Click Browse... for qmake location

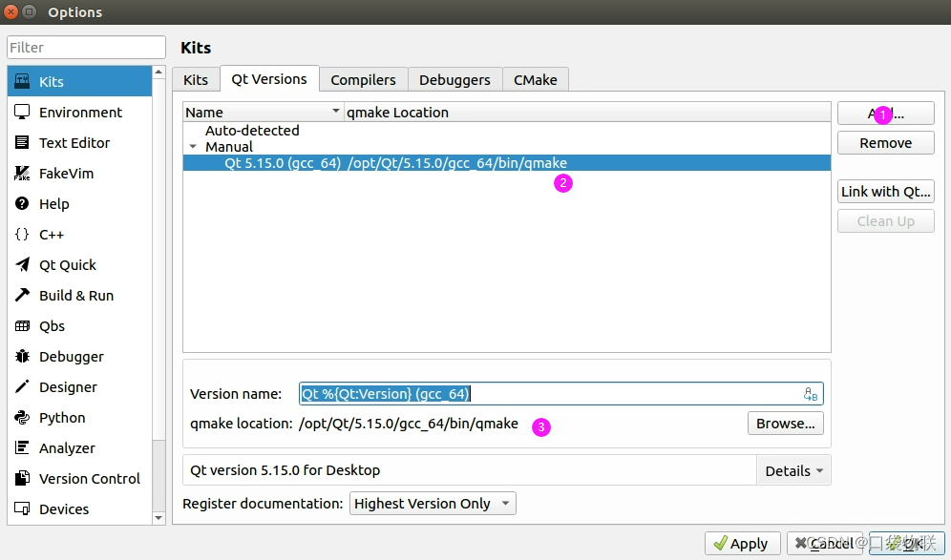(786, 424)
